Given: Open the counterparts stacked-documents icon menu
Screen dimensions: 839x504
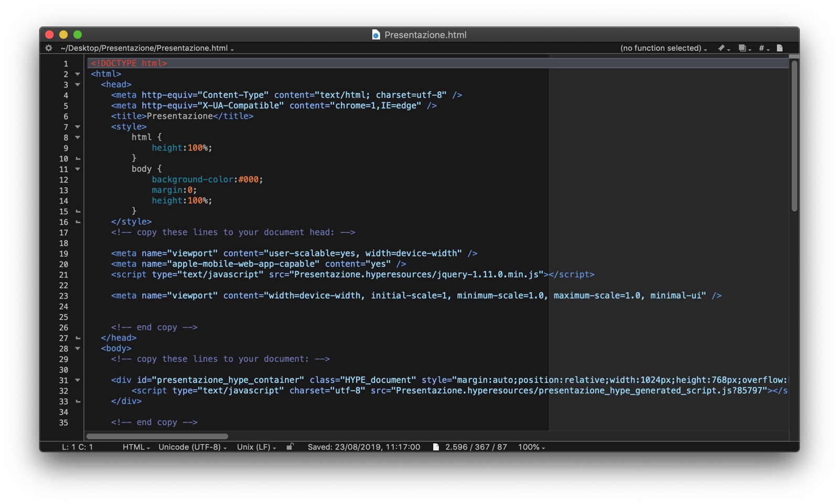Looking at the screenshot, I should pos(743,48).
